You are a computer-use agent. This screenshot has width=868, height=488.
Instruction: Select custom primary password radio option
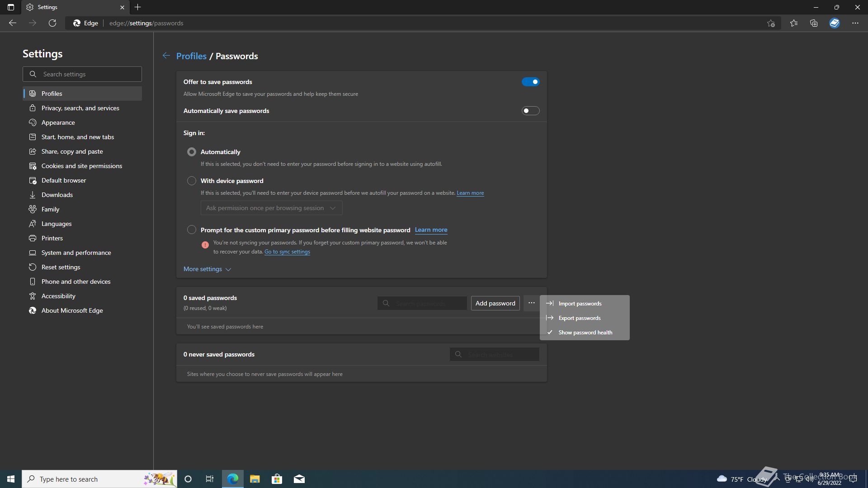pos(192,230)
